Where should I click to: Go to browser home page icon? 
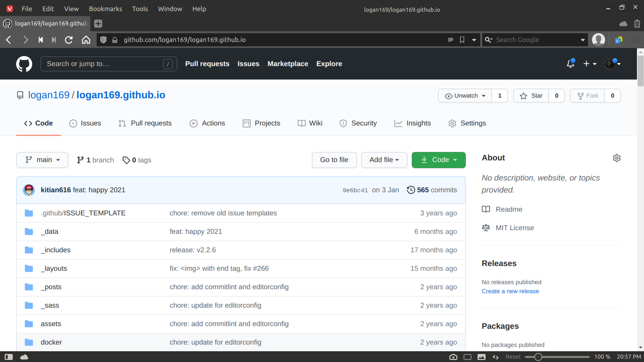pos(86,40)
